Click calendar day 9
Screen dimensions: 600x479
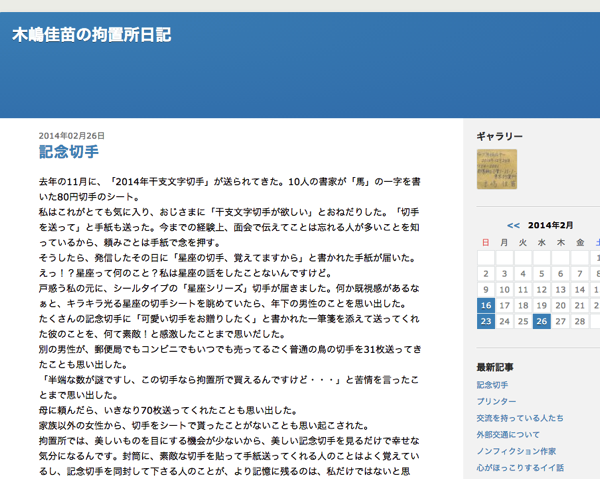pyautogui.click(x=486, y=290)
